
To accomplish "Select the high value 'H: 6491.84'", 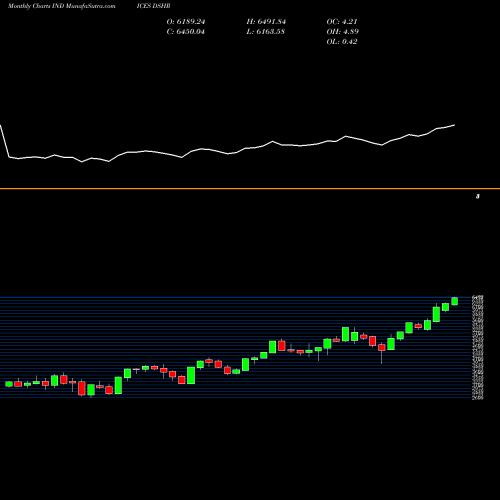I will 266,22.
